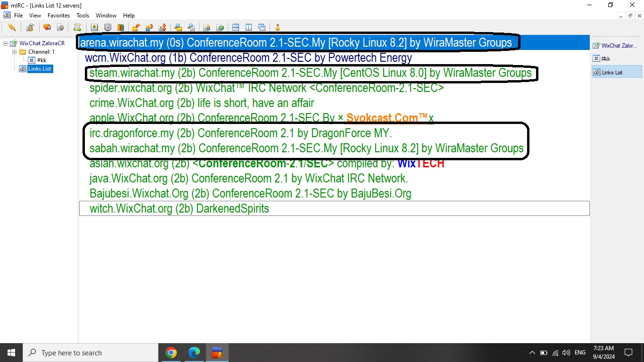Collapse the Channel: 1 folder node
Screen dimensions: 644x362
[15, 52]
